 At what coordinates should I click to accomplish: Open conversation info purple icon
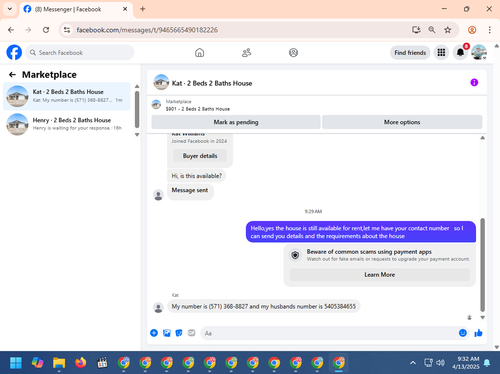(474, 82)
